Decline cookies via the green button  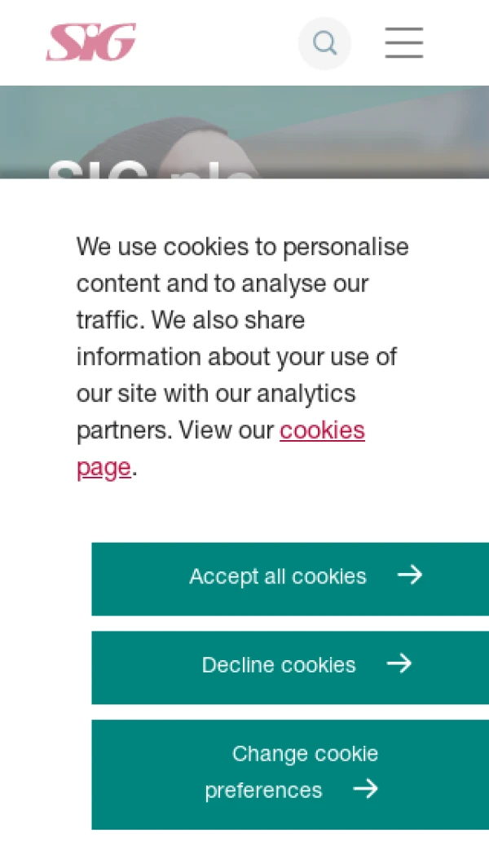point(290,667)
